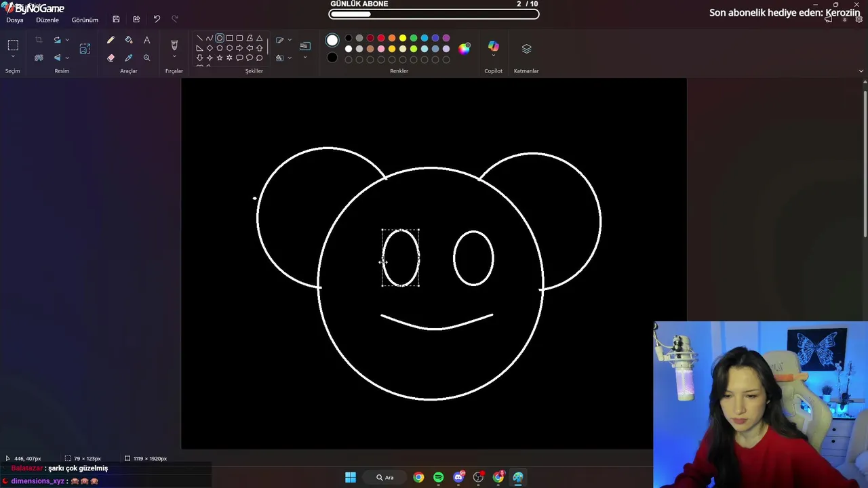The width and height of the screenshot is (868, 488).
Task: Select the Magnifier zoom tool
Action: [146, 58]
